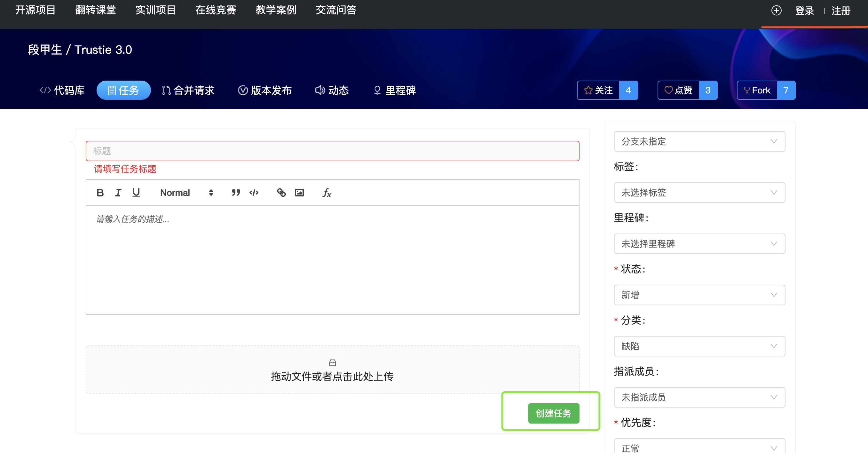Screen dimensions: 868x453
Task: Click the 注册 register link
Action: tap(841, 11)
